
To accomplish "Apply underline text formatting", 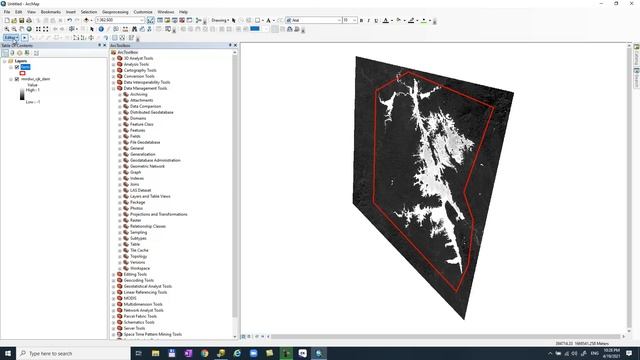I will [376, 20].
